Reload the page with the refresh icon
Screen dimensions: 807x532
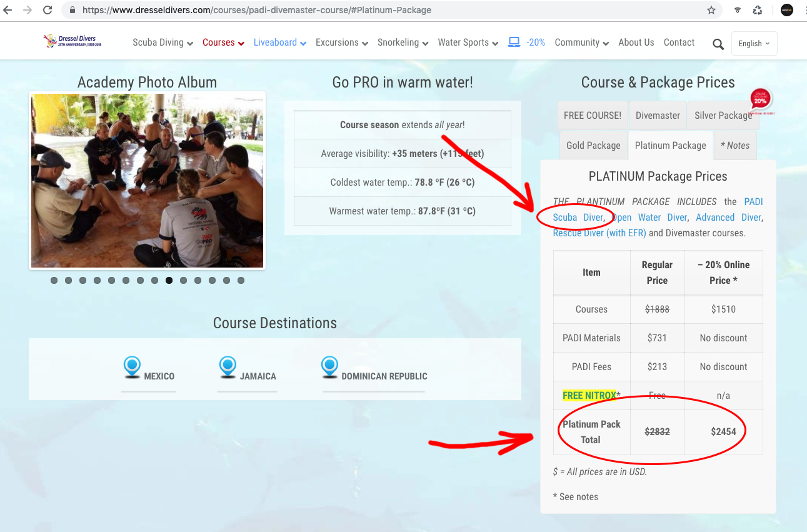tap(48, 10)
